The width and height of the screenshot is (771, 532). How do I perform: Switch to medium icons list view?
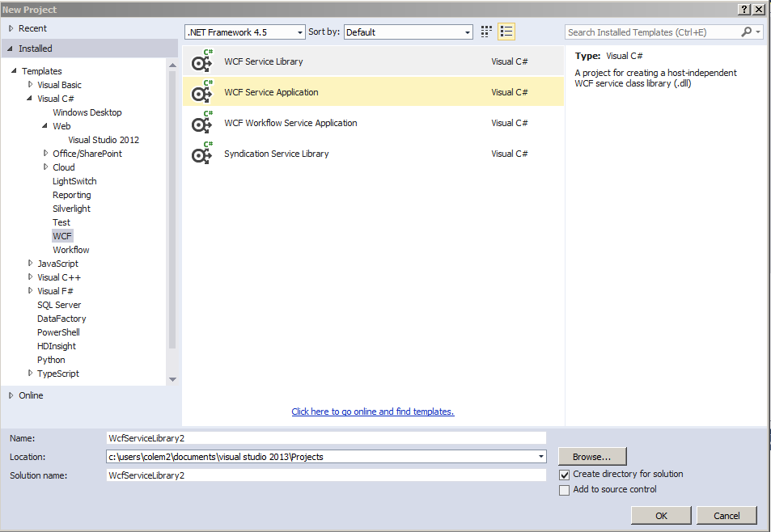506,32
